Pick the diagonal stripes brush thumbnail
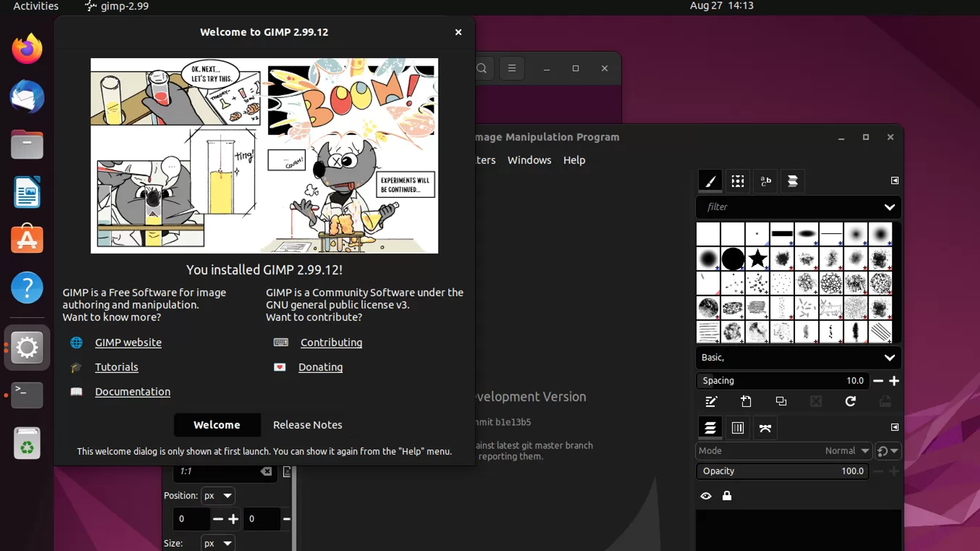The image size is (980, 551). (x=880, y=332)
